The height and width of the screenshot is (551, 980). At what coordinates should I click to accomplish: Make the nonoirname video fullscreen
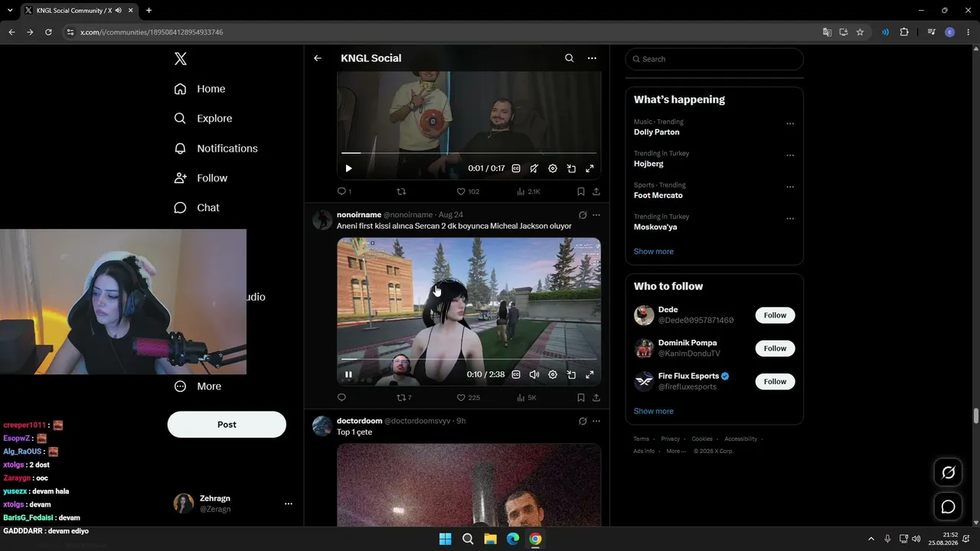590,374
